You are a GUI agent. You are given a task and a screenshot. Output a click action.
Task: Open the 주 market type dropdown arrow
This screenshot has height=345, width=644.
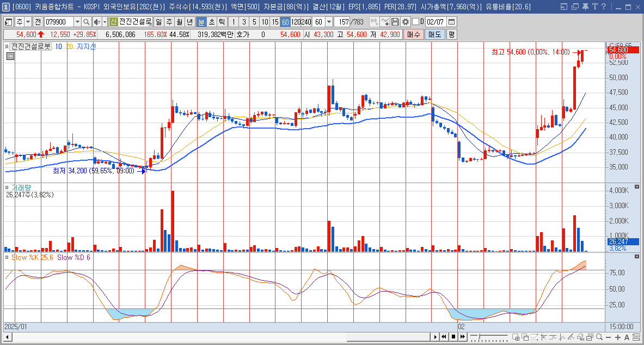pyautogui.click(x=28, y=22)
